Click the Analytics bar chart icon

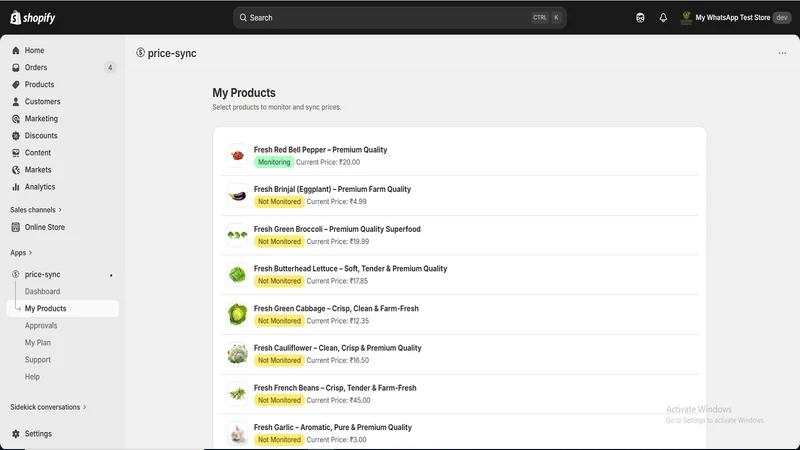click(x=16, y=187)
